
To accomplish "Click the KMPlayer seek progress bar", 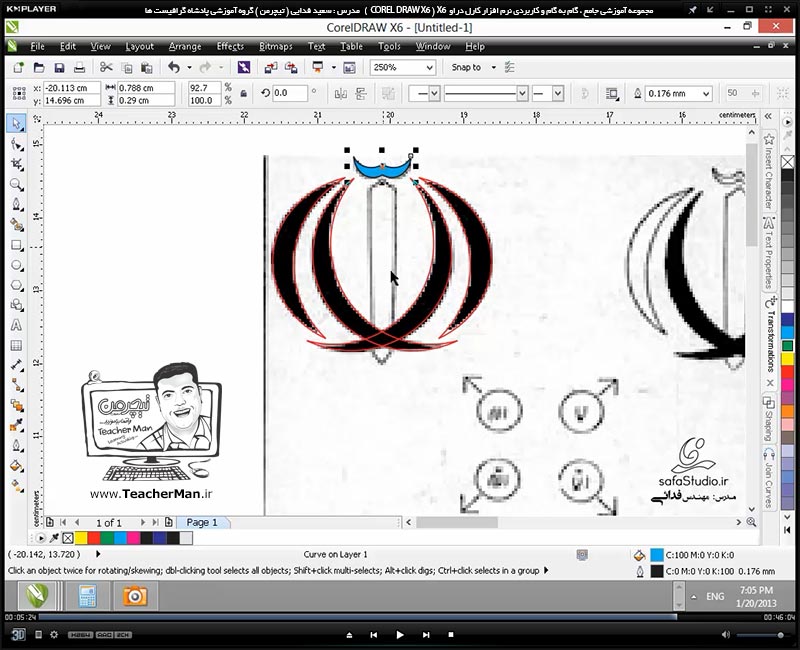I will (400, 617).
